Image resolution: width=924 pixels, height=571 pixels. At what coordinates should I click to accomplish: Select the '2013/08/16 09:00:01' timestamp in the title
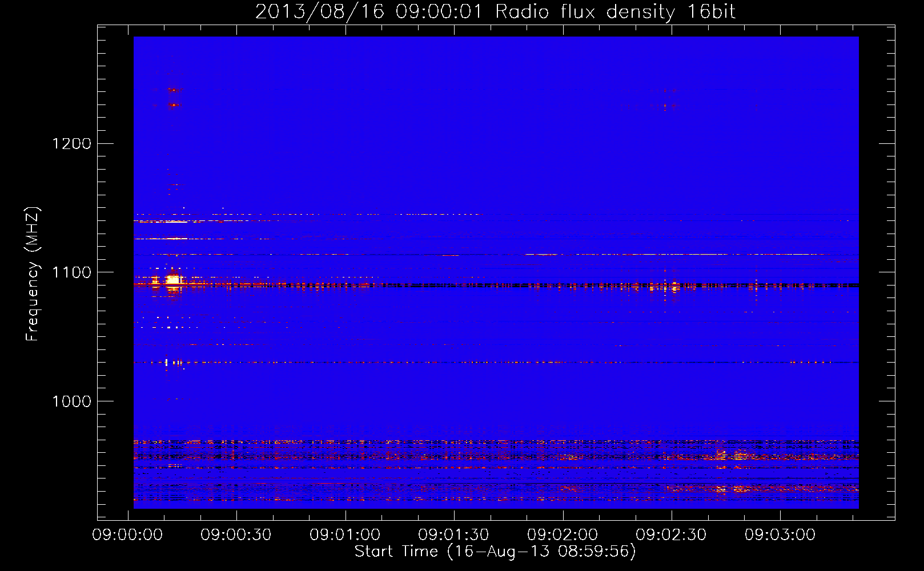(x=369, y=12)
